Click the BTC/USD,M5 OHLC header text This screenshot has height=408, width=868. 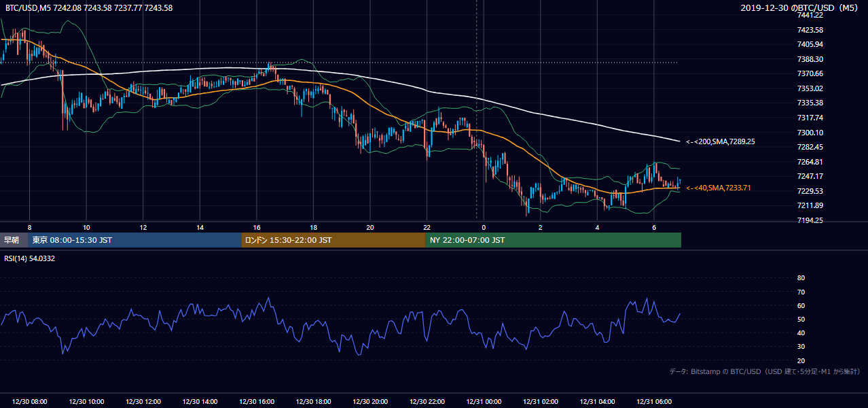click(88, 7)
